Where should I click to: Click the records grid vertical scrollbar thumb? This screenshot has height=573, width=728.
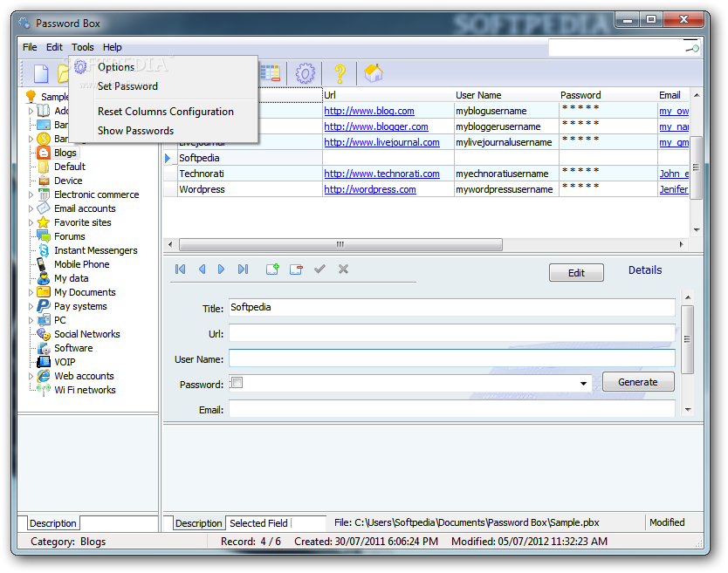point(695,167)
